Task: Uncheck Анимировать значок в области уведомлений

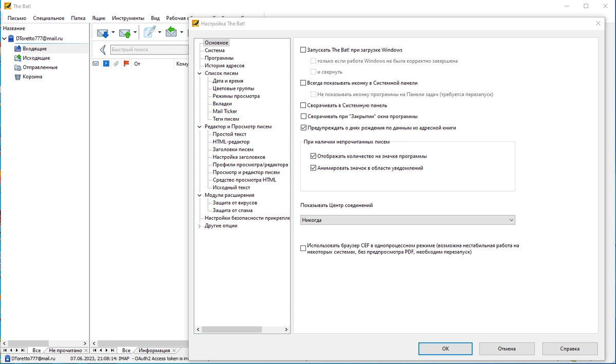Action: pyautogui.click(x=313, y=168)
